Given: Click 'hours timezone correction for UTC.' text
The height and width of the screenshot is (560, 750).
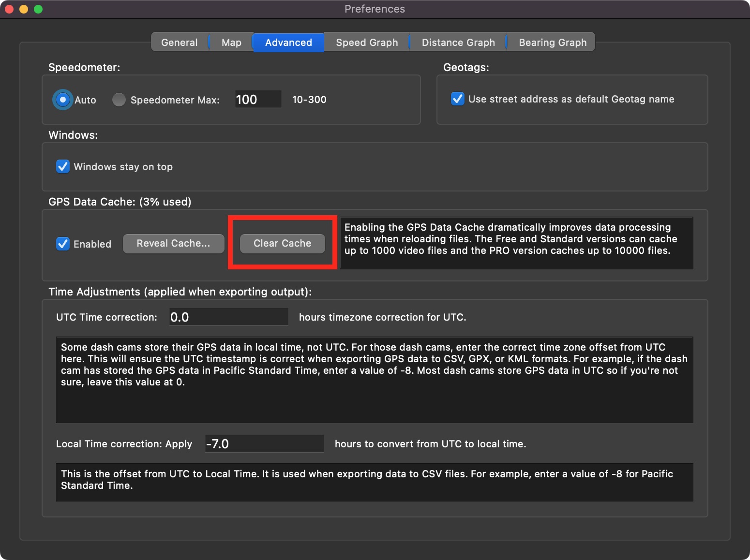Looking at the screenshot, I should (382, 317).
